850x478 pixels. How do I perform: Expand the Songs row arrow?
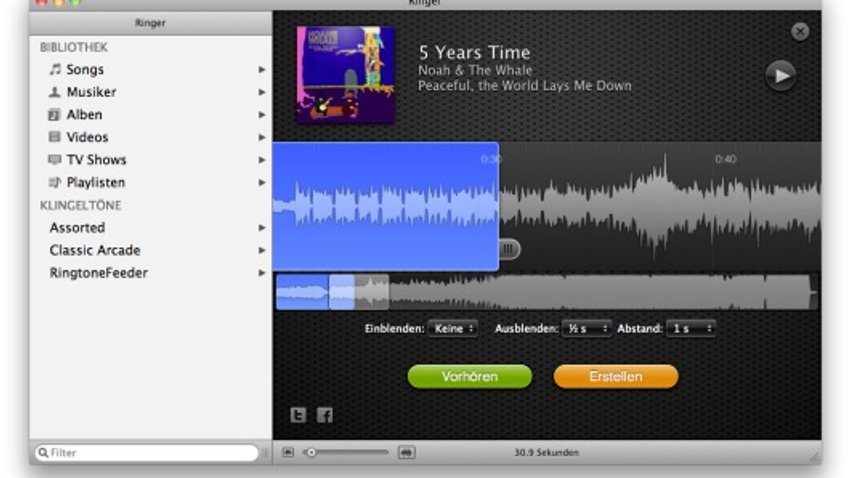pos(262,70)
